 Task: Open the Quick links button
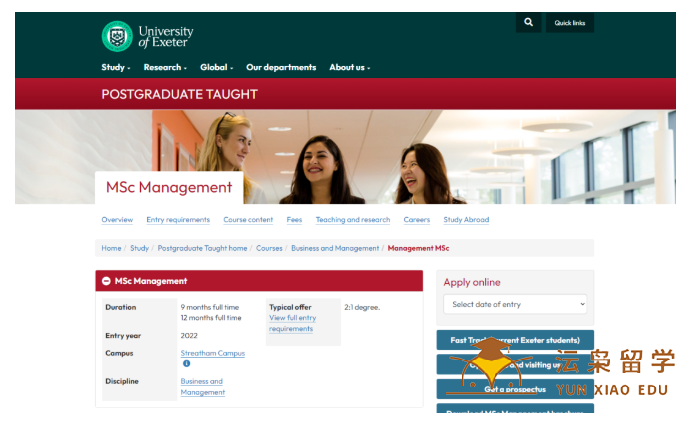point(570,22)
